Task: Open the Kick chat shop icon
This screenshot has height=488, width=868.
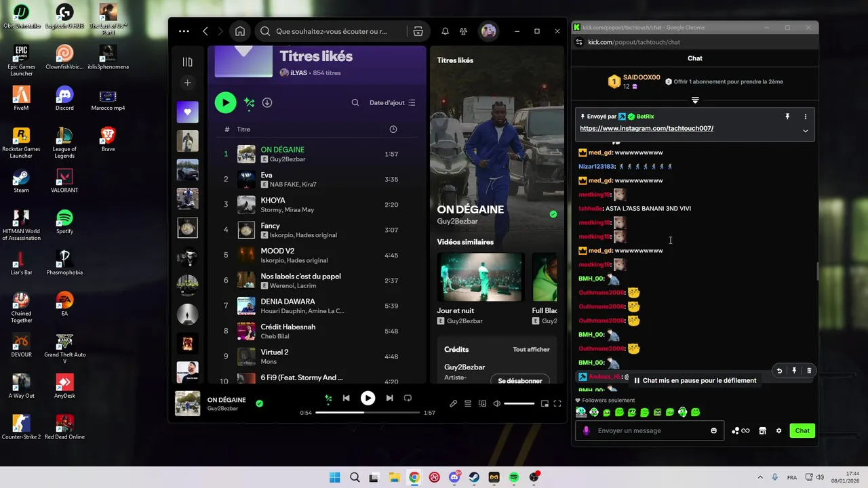Action: tap(762, 430)
